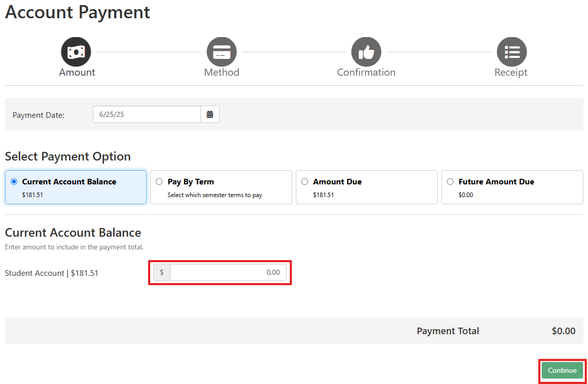
Task: Choose the Pay By Term radio option
Action: click(159, 182)
